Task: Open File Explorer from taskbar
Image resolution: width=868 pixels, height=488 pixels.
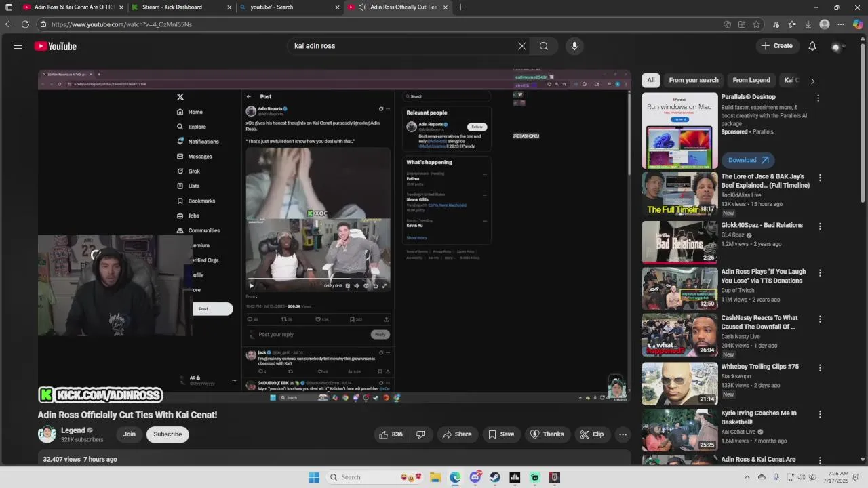Action: click(x=435, y=477)
